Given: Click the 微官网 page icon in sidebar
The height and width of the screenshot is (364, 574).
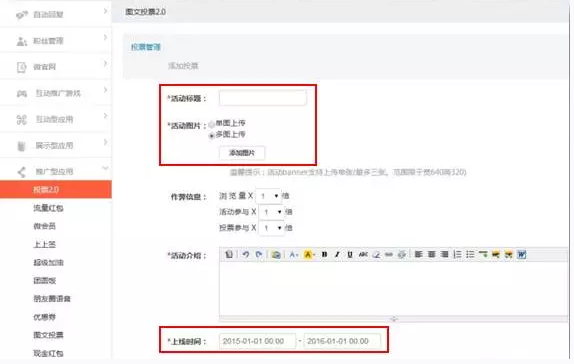Looking at the screenshot, I should pyautogui.click(x=22, y=67).
